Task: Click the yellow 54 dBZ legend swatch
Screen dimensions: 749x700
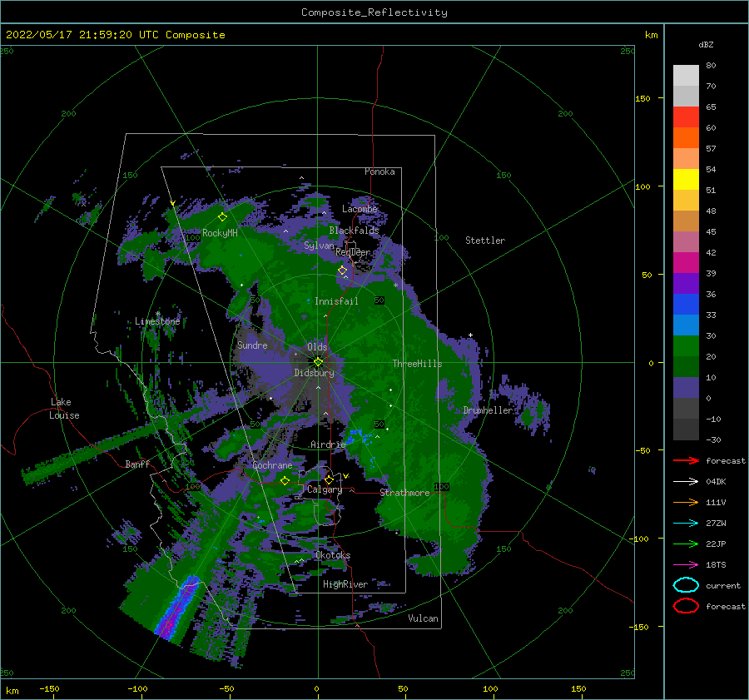Action: point(686,179)
